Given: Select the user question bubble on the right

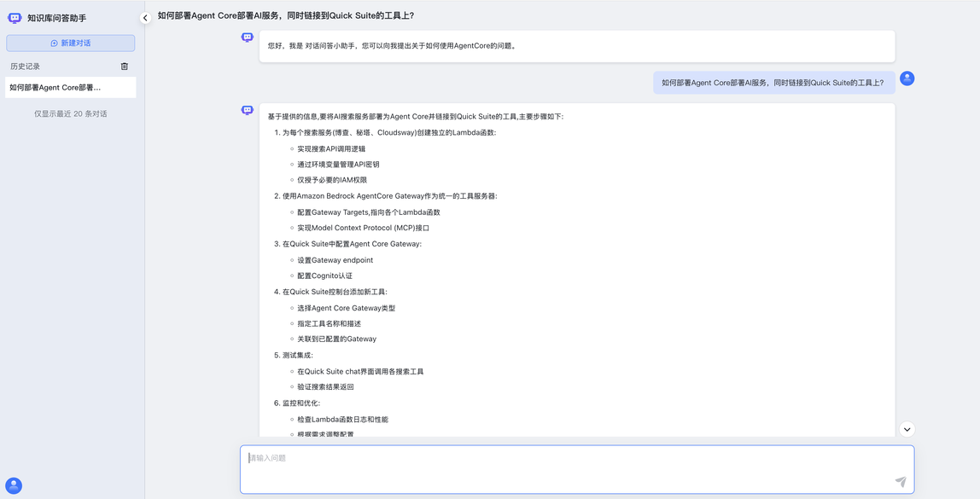Looking at the screenshot, I should (773, 83).
